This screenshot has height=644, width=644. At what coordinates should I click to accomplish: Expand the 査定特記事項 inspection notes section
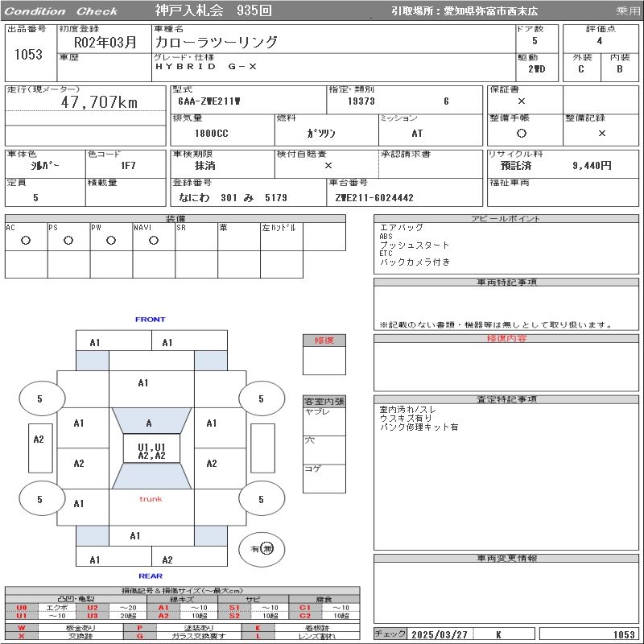click(x=507, y=399)
